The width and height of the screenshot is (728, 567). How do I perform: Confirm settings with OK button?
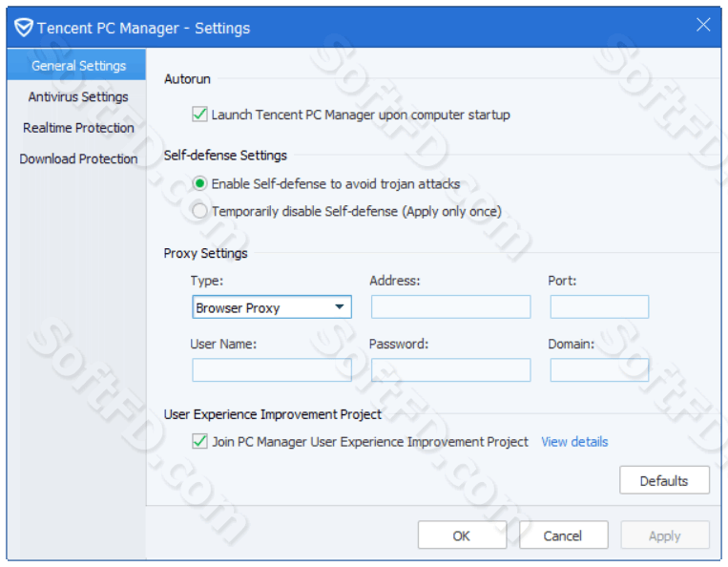pos(462,535)
